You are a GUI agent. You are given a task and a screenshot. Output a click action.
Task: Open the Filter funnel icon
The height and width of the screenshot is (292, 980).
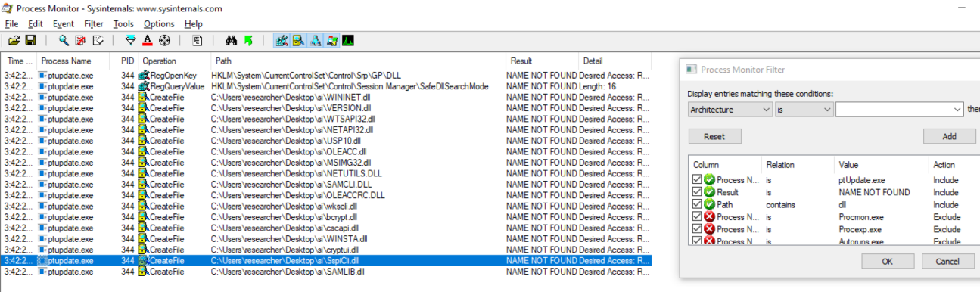coord(131,40)
